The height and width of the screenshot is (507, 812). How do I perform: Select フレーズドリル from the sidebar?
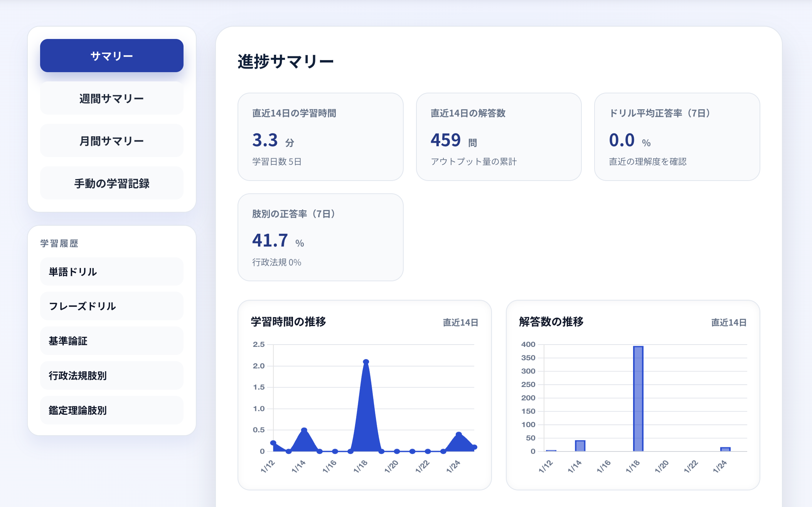tap(111, 306)
